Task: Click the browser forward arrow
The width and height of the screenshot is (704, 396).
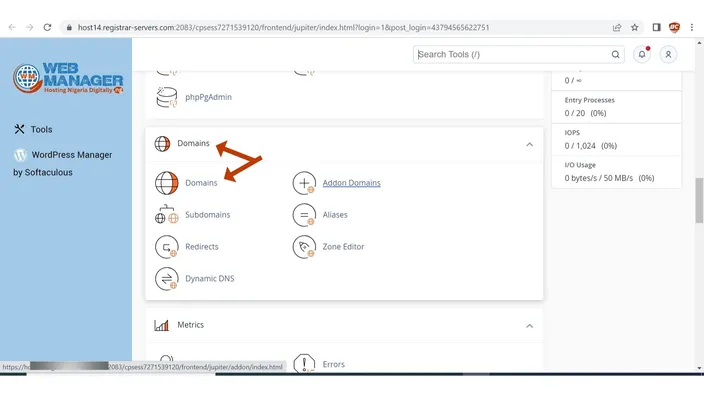Action: coord(30,27)
